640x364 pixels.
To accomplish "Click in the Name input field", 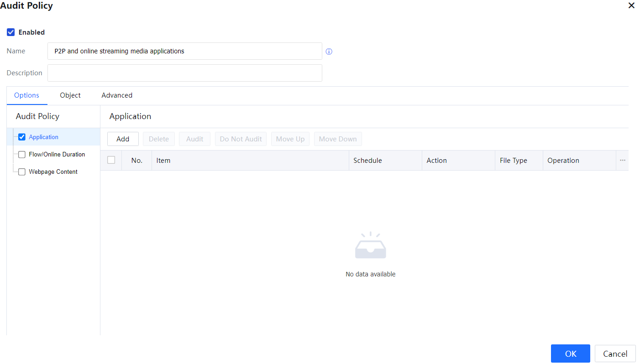I will (184, 51).
